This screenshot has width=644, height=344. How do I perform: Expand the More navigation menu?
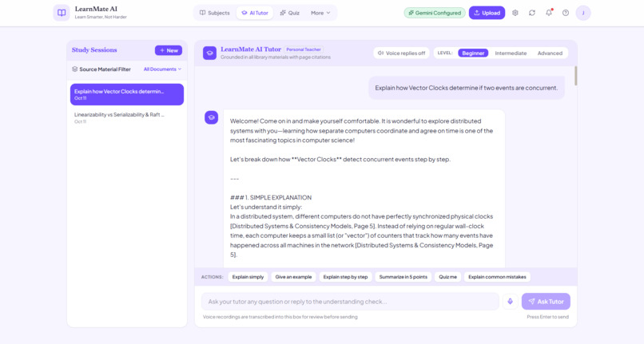(x=320, y=13)
